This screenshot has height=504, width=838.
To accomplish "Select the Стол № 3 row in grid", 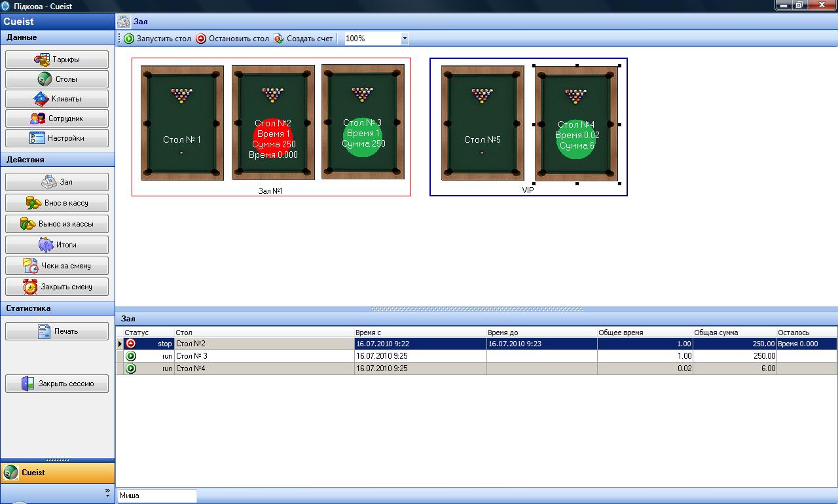I will click(262, 356).
